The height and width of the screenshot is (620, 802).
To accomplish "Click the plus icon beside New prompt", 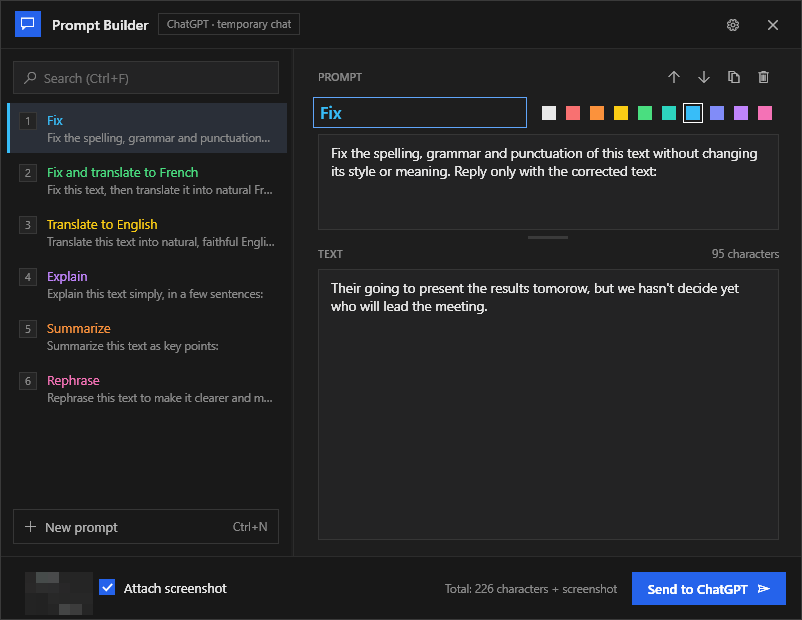I will 31,526.
